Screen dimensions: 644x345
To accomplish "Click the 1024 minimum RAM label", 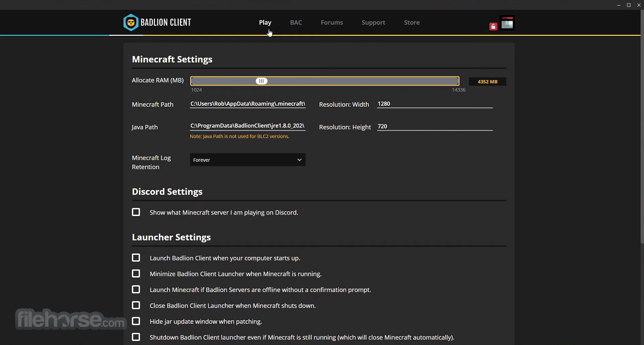I will (x=196, y=90).
